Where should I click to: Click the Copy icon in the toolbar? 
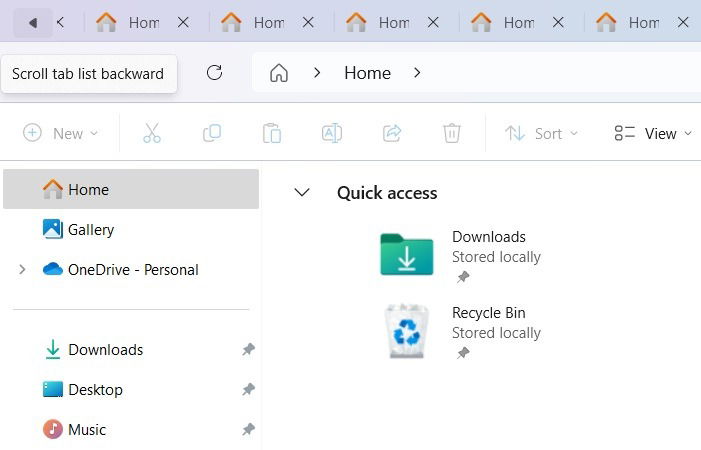tap(212, 133)
